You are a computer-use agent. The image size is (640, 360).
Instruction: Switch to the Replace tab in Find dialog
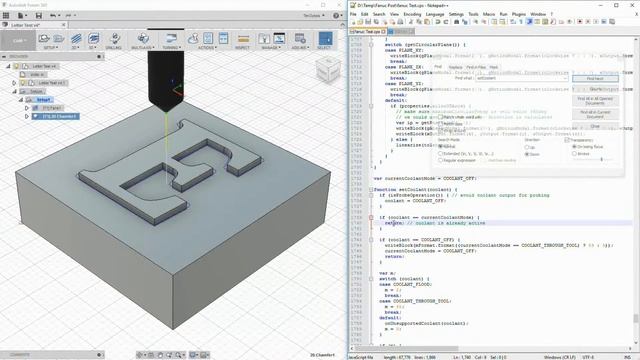(x=456, y=67)
